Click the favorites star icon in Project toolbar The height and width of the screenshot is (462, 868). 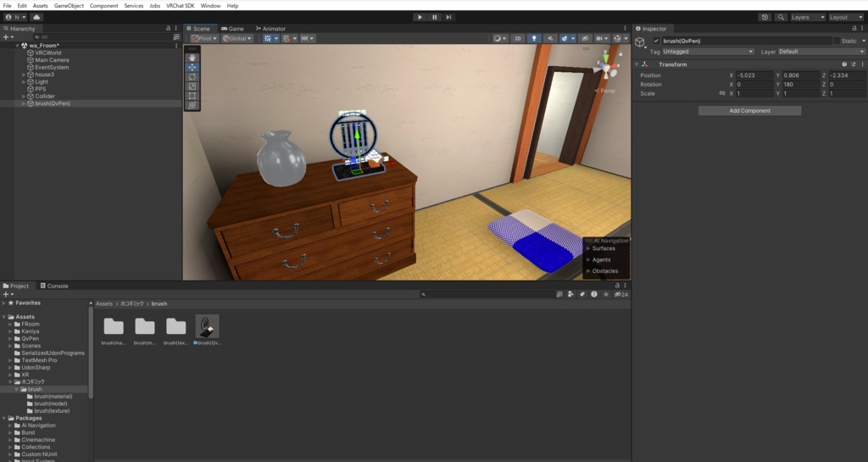pyautogui.click(x=606, y=294)
